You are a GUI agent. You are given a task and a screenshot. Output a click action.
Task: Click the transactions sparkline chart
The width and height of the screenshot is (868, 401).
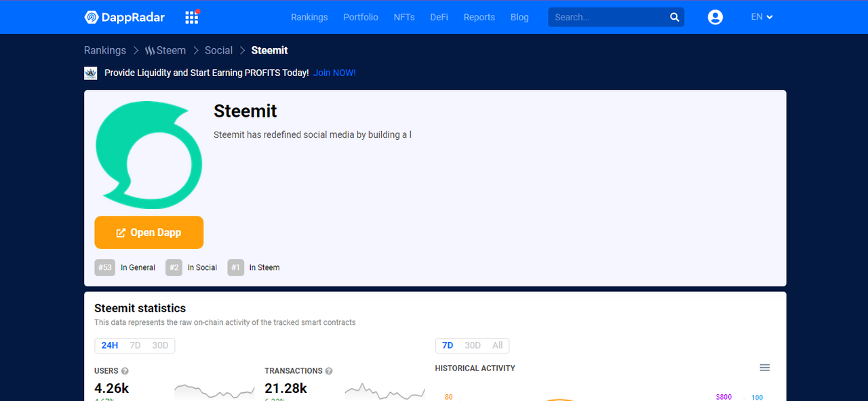tap(384, 391)
